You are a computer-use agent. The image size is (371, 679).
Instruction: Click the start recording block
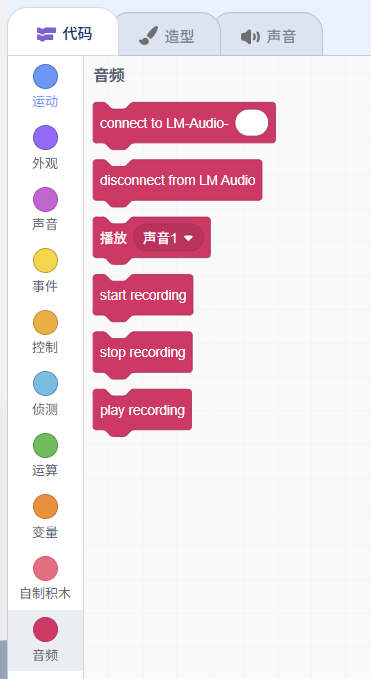tap(143, 295)
